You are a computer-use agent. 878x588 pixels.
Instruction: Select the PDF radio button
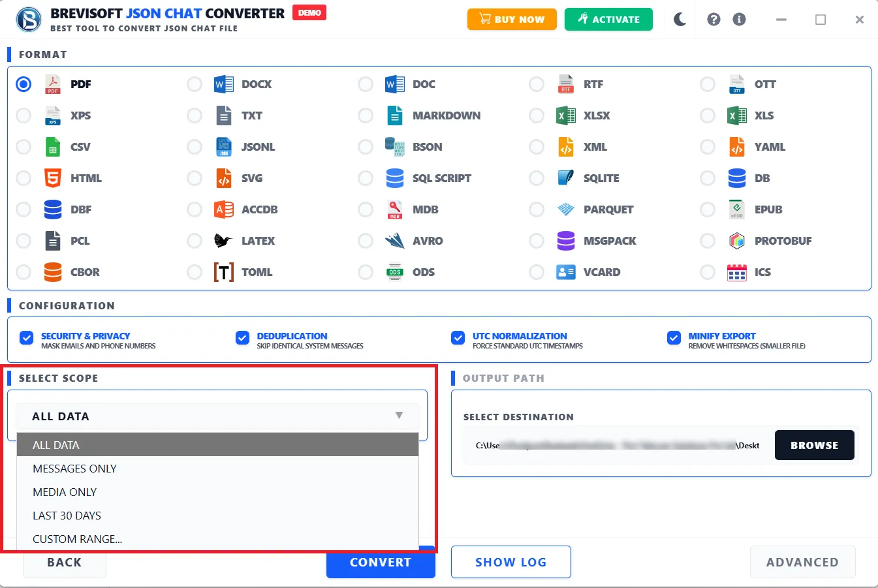pos(24,84)
